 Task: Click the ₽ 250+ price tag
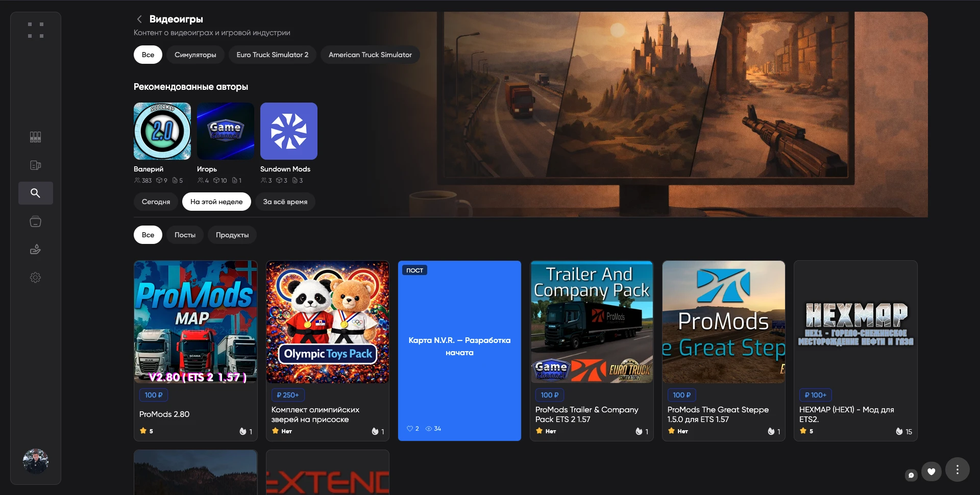[x=288, y=395]
